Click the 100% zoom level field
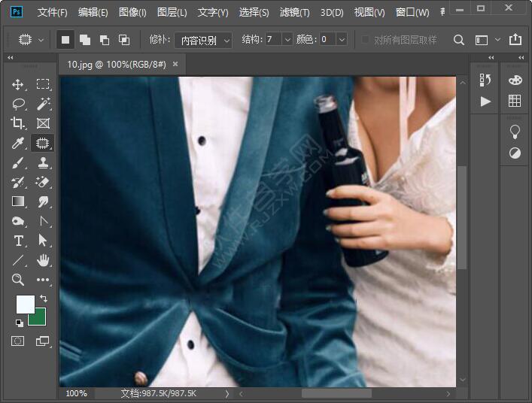Screen dimensions: 532x403 click(x=77, y=393)
